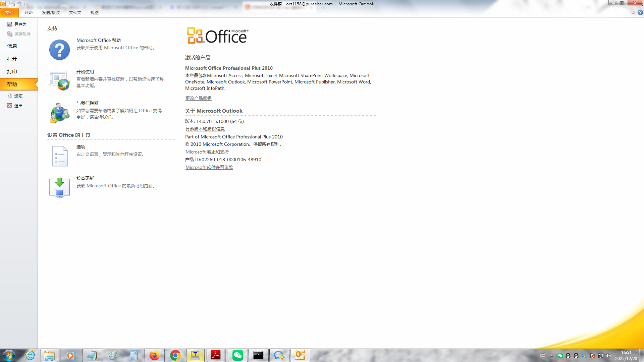Minimize the ribbon with the caret icon
The height and width of the screenshot is (362, 644).
pyautogui.click(x=633, y=13)
